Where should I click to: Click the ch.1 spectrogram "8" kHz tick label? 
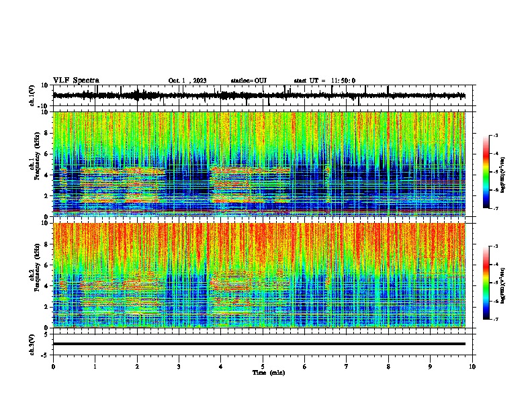[x=46, y=133]
